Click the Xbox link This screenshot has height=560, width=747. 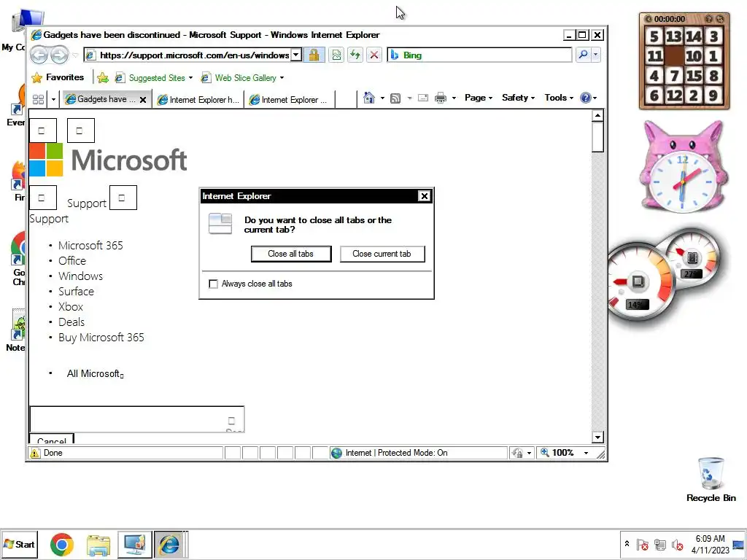pos(71,307)
